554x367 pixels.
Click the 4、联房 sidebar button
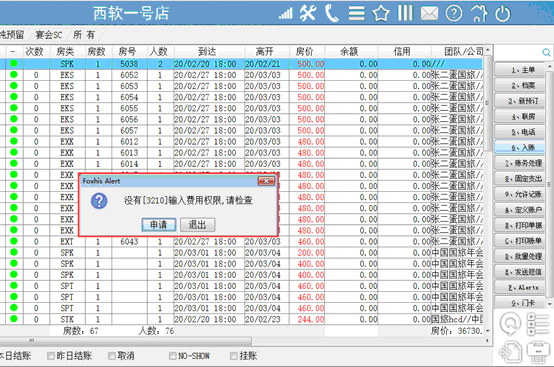coord(520,117)
